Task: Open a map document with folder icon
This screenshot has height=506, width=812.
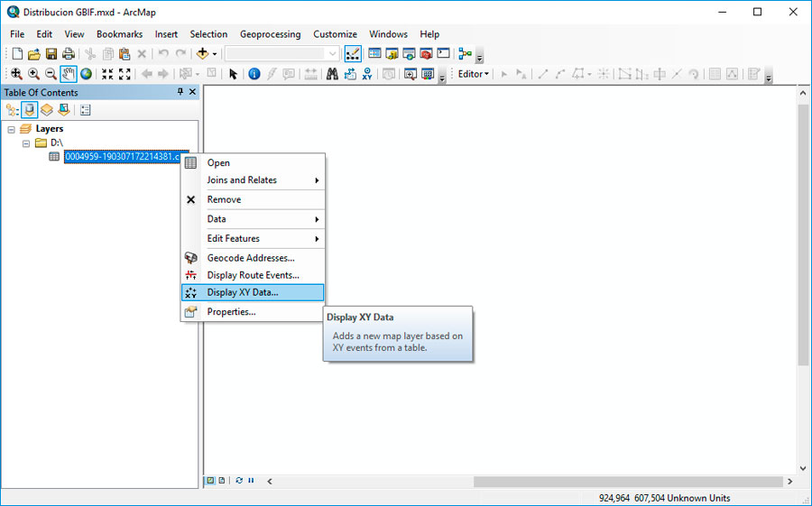Action: coord(34,54)
